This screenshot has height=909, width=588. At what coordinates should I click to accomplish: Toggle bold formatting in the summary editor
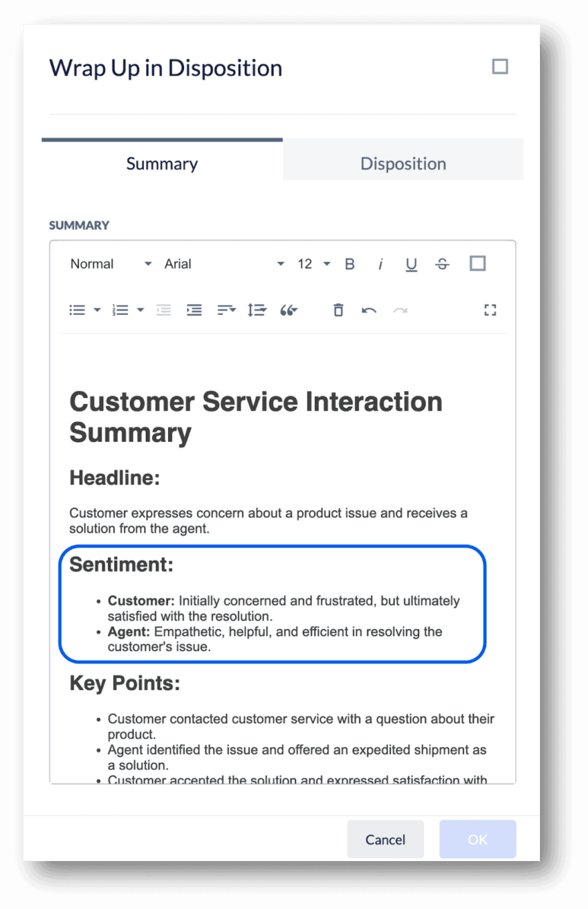(349, 264)
